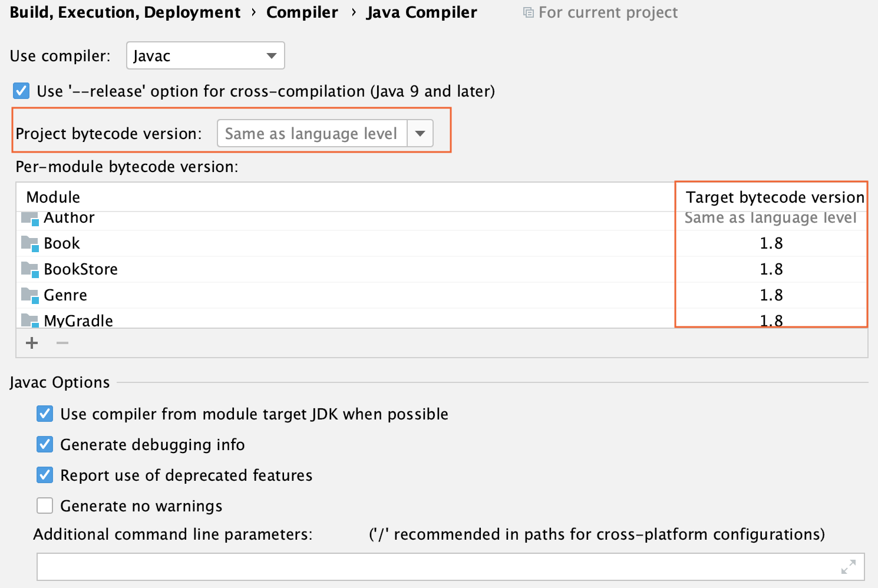Screen dimensions: 878x588
Task: Add a per-module bytecode override with plus icon
Action: coord(31,343)
